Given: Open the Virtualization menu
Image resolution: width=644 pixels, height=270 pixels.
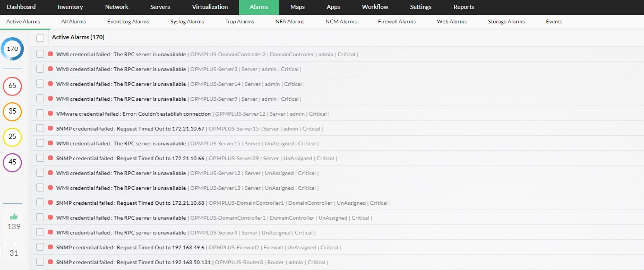Looking at the screenshot, I should pyautogui.click(x=210, y=7).
